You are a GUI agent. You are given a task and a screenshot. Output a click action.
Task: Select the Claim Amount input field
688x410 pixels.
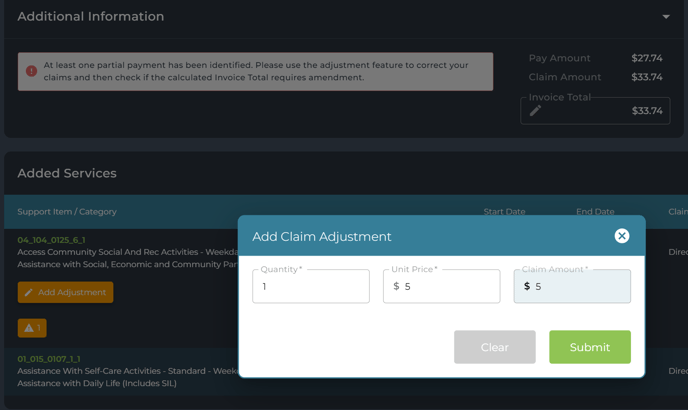[580, 287]
